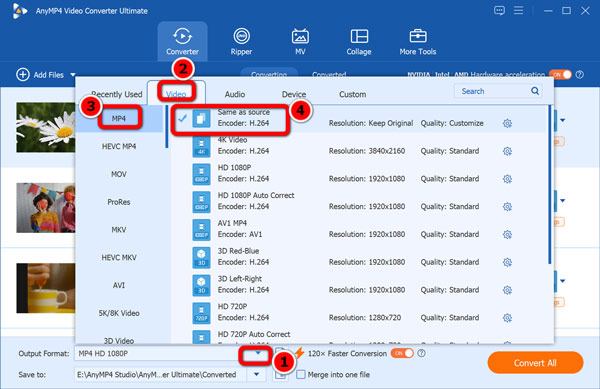Switch to Video format tab
This screenshot has width=600, height=389.
(x=176, y=94)
